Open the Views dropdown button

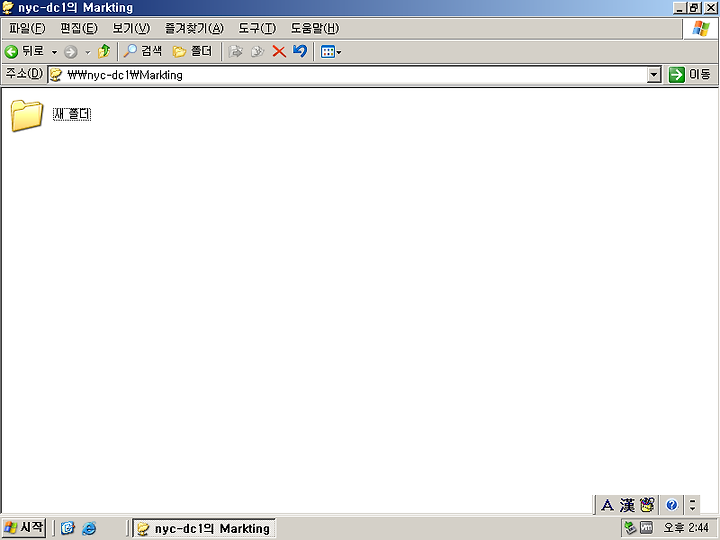(x=331, y=52)
